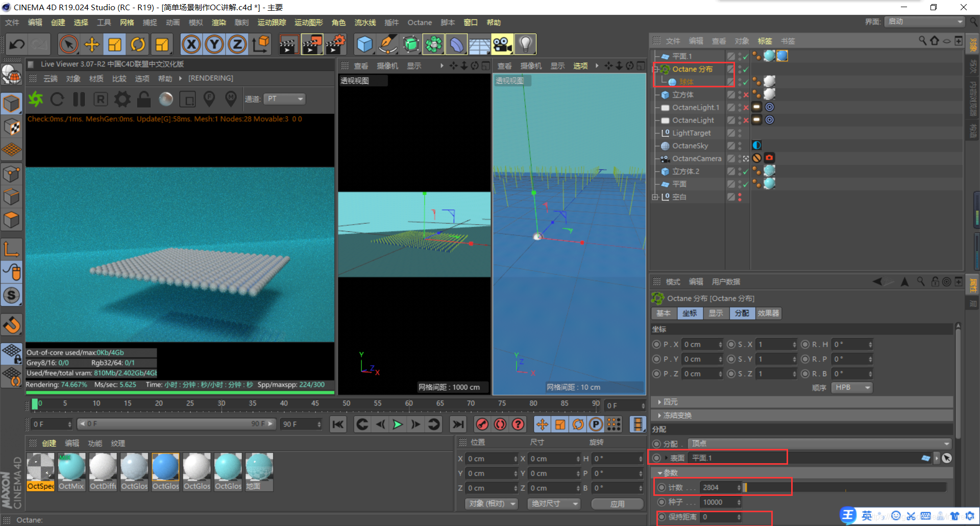
Task: Toggle X axis lock
Action: (191, 44)
